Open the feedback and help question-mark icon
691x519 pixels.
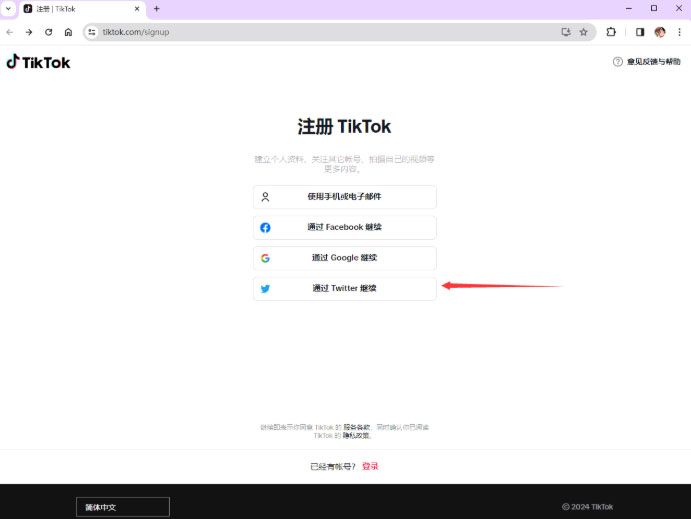coord(617,62)
